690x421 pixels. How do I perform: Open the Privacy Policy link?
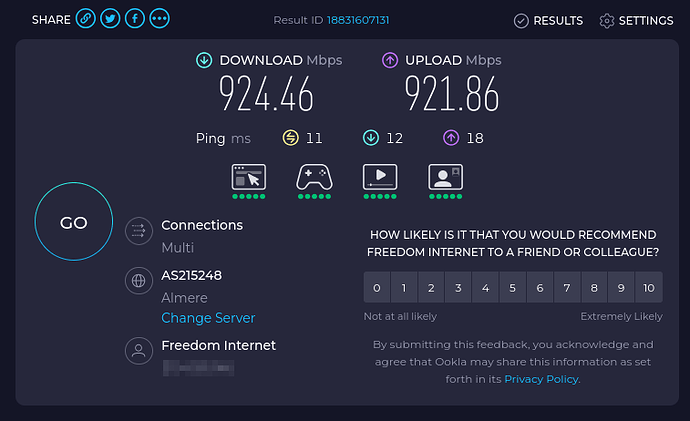tap(541, 379)
